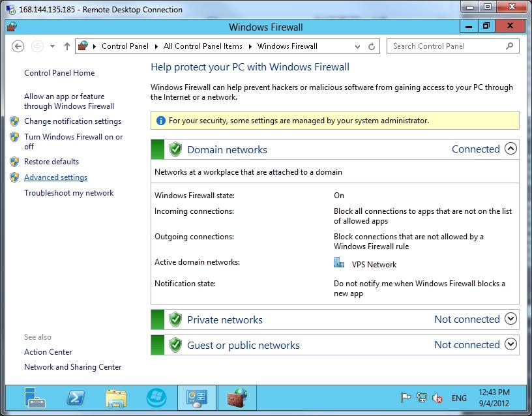
Task: Click the Search Control Panel field
Action: click(453, 46)
